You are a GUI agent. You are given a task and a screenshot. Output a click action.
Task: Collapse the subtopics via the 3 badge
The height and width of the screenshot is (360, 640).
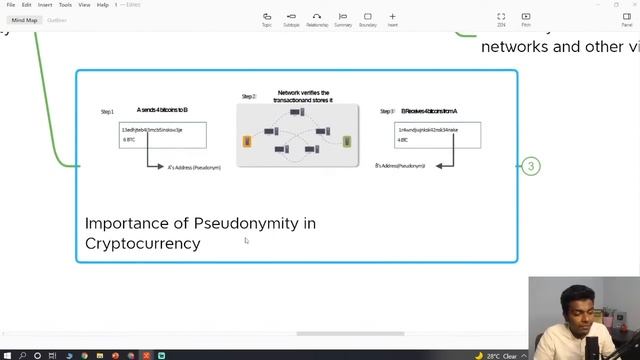click(x=531, y=166)
